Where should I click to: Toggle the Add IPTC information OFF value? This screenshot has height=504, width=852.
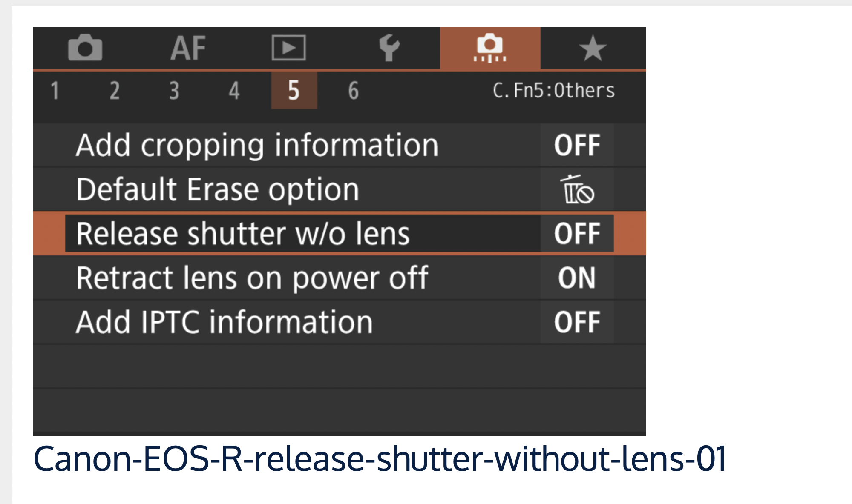577,322
